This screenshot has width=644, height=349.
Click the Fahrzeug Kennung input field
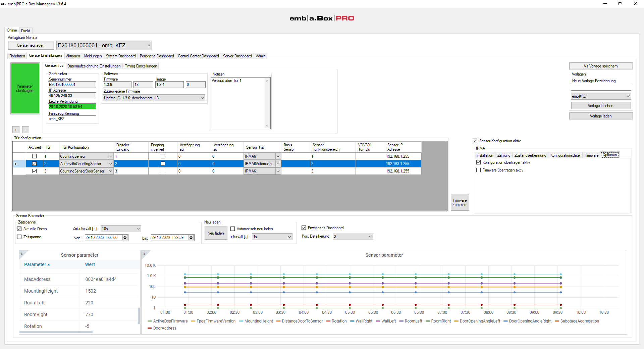pyautogui.click(x=72, y=119)
